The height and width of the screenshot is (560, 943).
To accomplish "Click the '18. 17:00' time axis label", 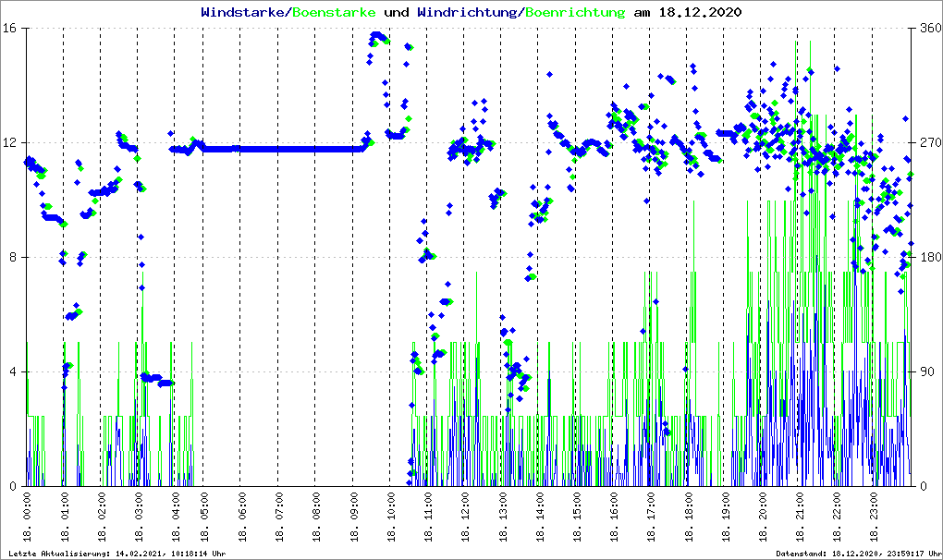I will click(650, 517).
